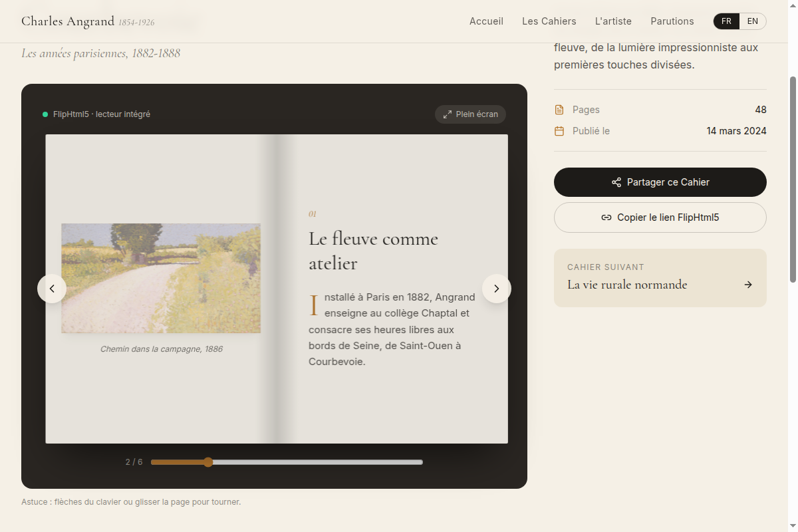Image resolution: width=798 pixels, height=532 pixels.
Task: Open the Cahier suivant card
Action: pos(660,278)
